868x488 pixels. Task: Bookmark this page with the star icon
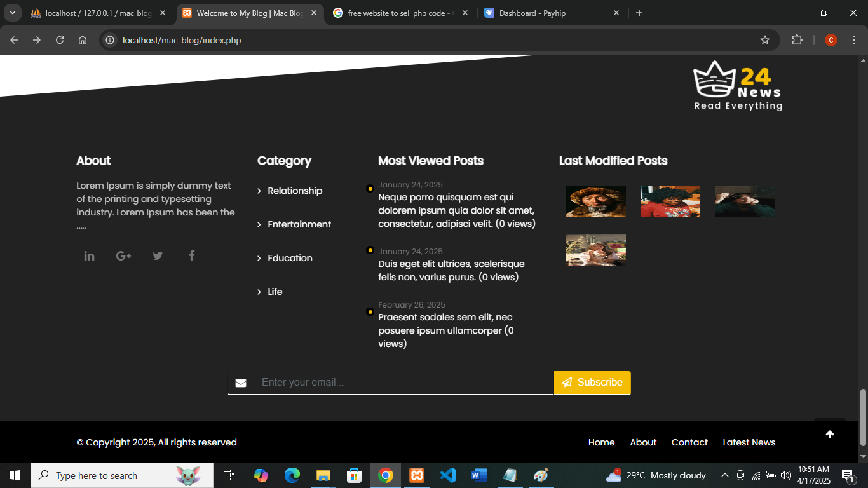[765, 40]
